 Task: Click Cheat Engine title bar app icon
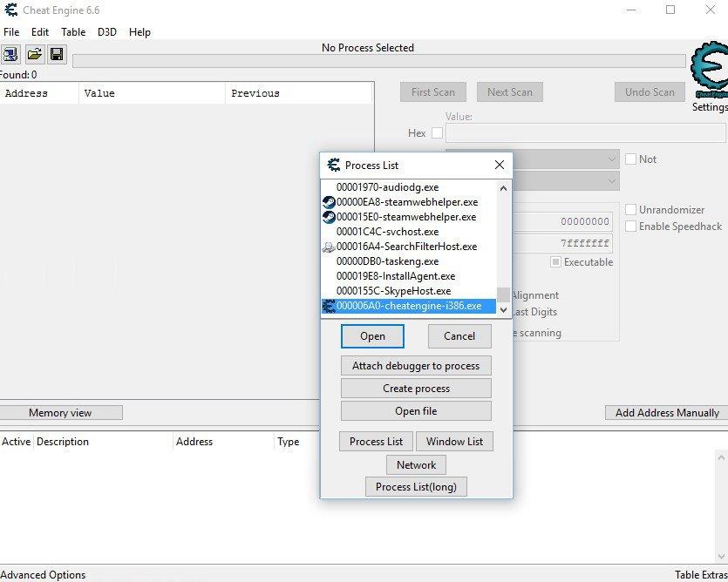[x=10, y=10]
